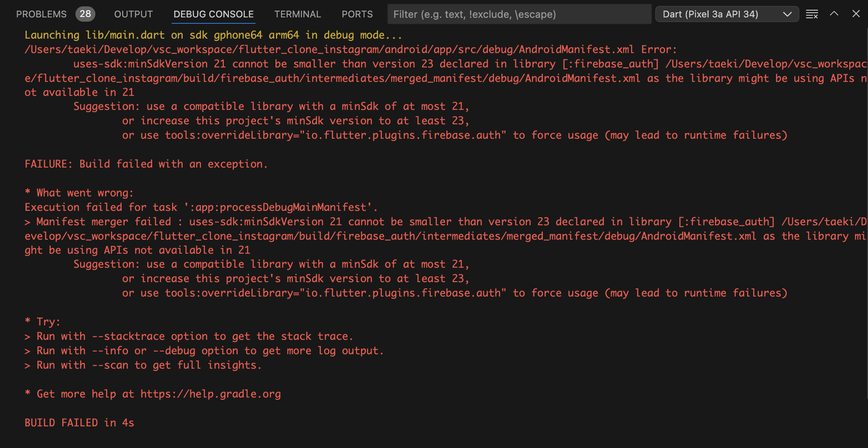Click the '* Try:' line
This screenshot has width=868, height=448.
pos(42,322)
